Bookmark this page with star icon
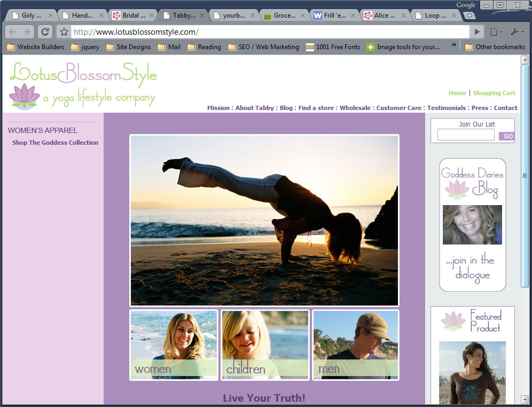 tap(64, 32)
